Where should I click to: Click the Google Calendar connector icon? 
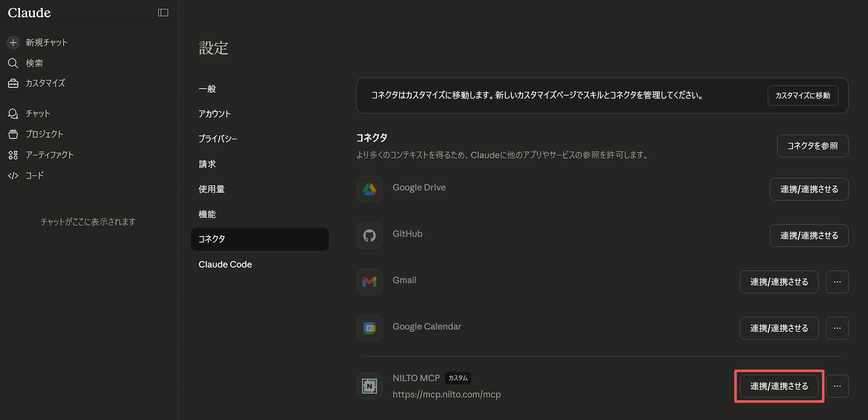[369, 328]
